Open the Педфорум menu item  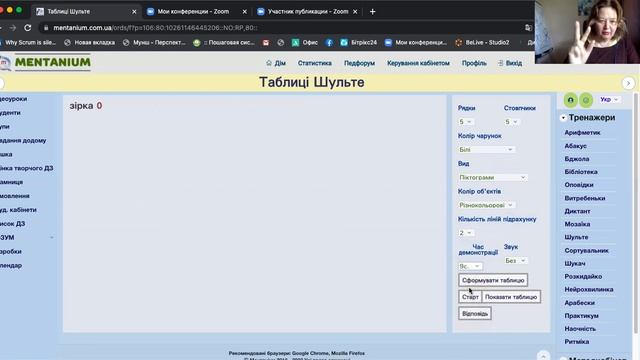pyautogui.click(x=359, y=63)
